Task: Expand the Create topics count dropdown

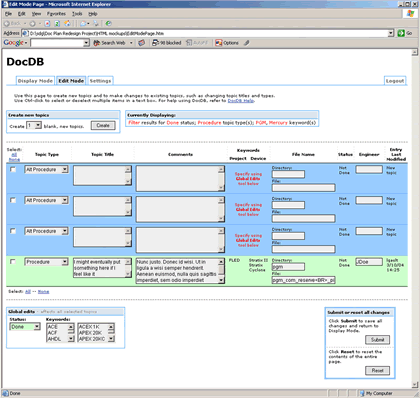Action: (x=34, y=126)
